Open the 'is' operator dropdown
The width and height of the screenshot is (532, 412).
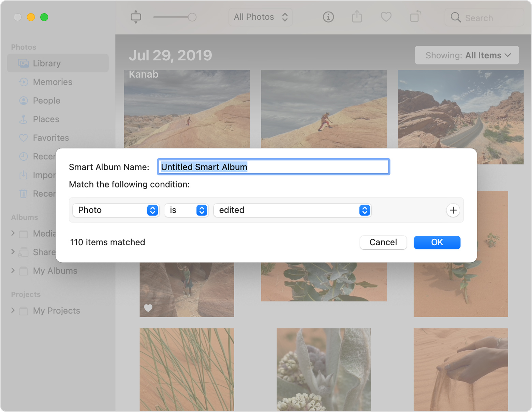[186, 210]
